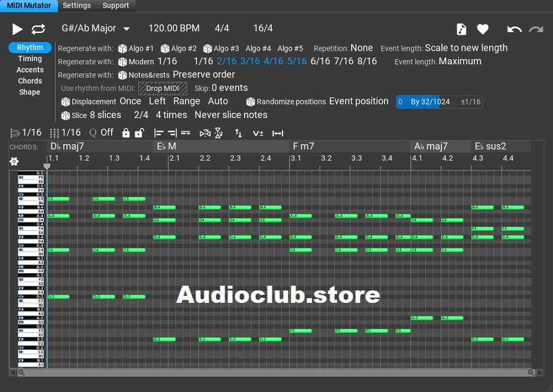Click the closed lock icon
The height and width of the screenshot is (392, 553).
(x=126, y=133)
